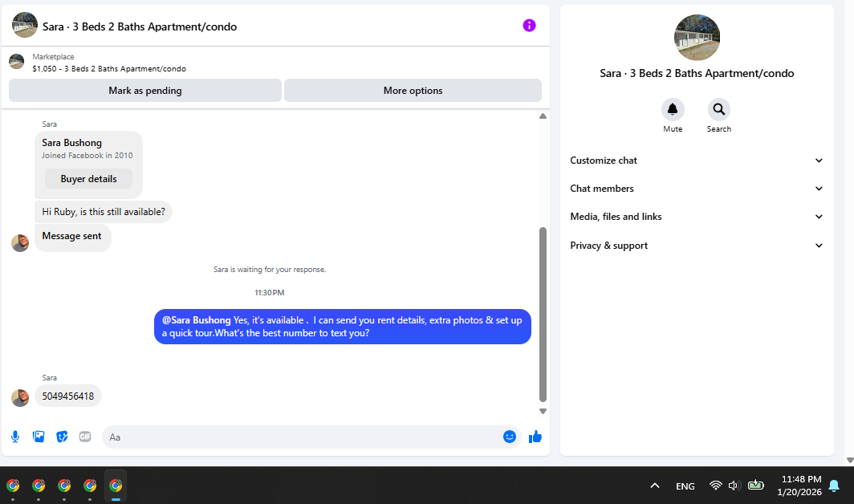Click the Marketplace label
The height and width of the screenshot is (504, 854).
click(x=53, y=57)
